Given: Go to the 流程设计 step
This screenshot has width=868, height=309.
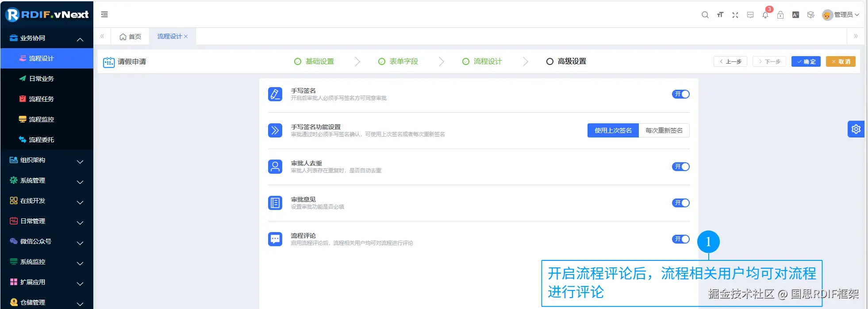Looking at the screenshot, I should (482, 61).
